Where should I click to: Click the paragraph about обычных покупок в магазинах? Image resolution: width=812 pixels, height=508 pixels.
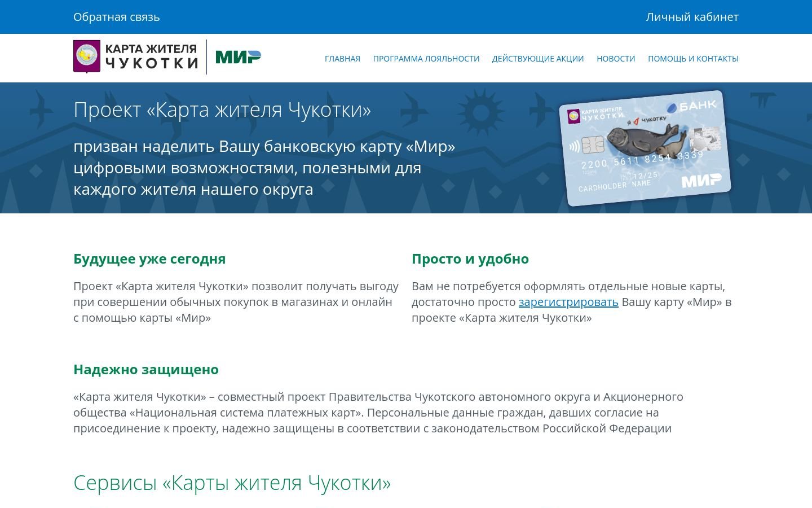pos(236,302)
